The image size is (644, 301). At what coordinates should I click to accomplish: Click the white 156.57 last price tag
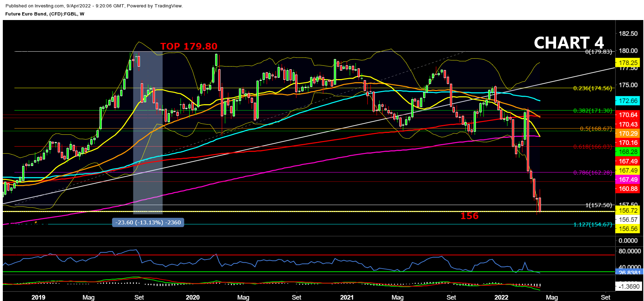[x=628, y=220]
